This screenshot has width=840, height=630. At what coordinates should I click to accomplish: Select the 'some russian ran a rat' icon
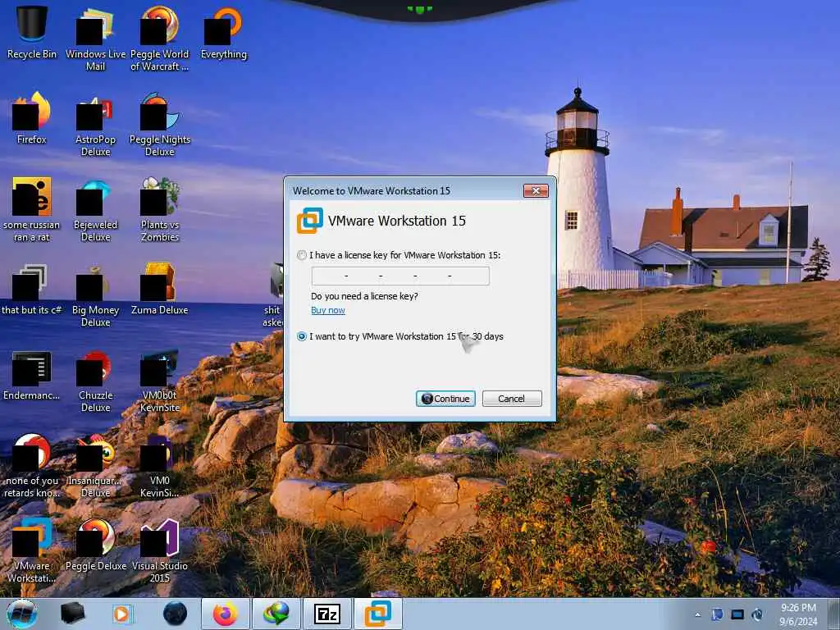[x=32, y=209]
